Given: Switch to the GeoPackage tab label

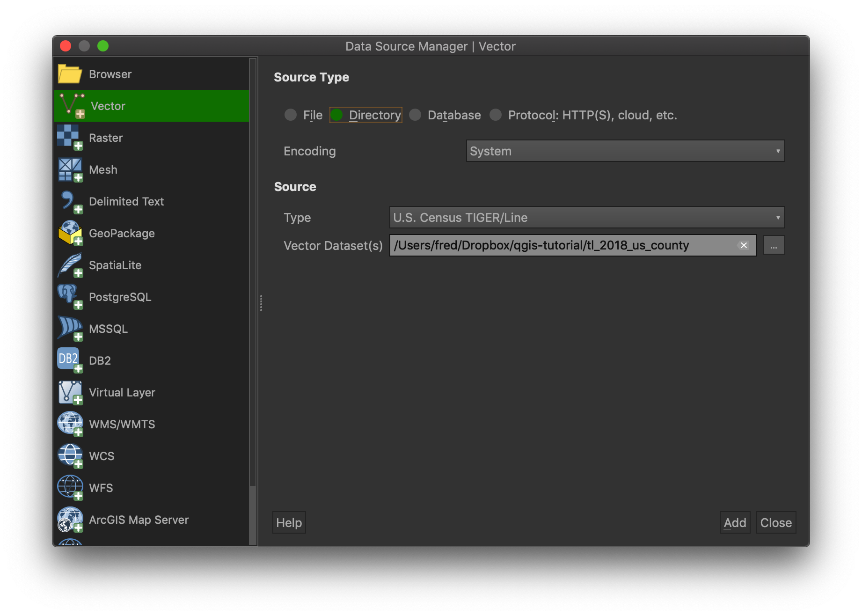Looking at the screenshot, I should click(122, 233).
